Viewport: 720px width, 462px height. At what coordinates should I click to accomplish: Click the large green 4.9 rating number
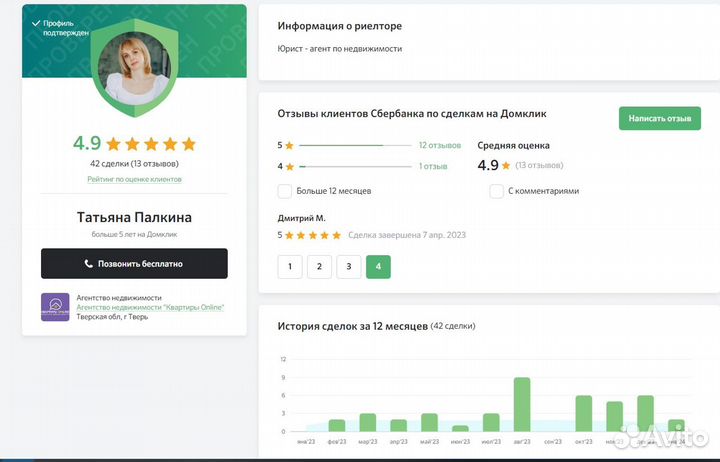(87, 143)
